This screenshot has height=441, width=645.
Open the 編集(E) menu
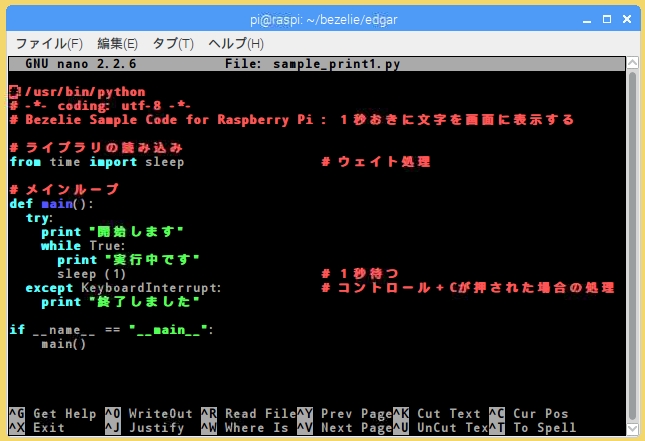(117, 44)
